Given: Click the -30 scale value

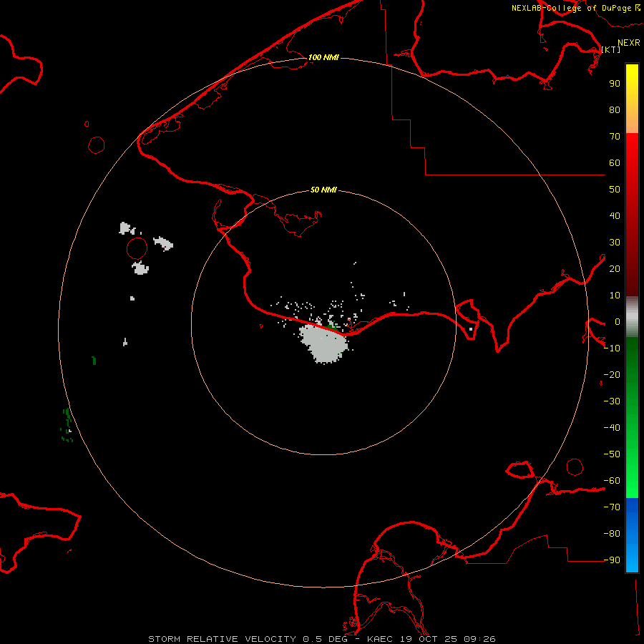Looking at the screenshot, I should [x=612, y=401].
